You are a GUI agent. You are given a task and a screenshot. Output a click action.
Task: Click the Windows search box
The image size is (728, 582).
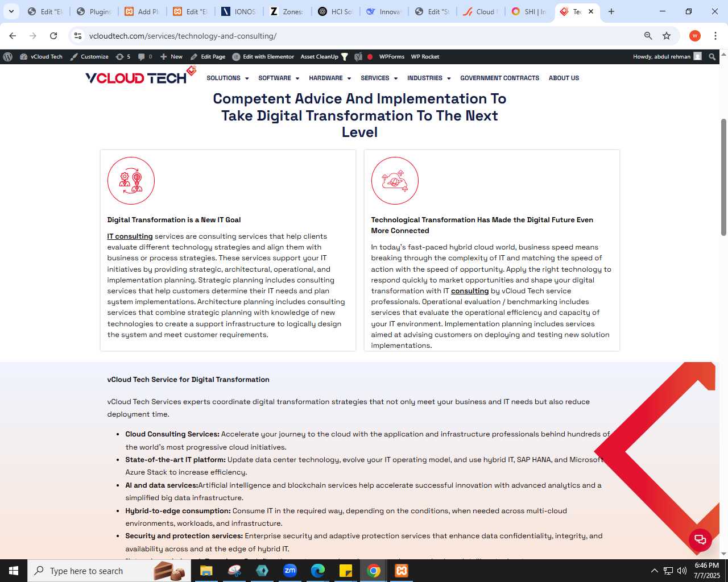coord(110,571)
